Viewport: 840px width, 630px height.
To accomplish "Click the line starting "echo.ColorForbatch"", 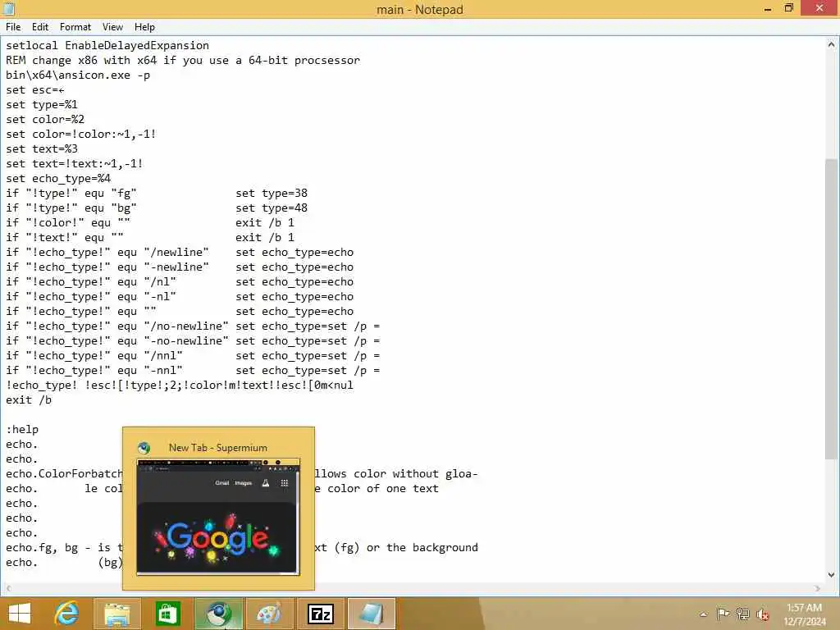I will 64,474.
